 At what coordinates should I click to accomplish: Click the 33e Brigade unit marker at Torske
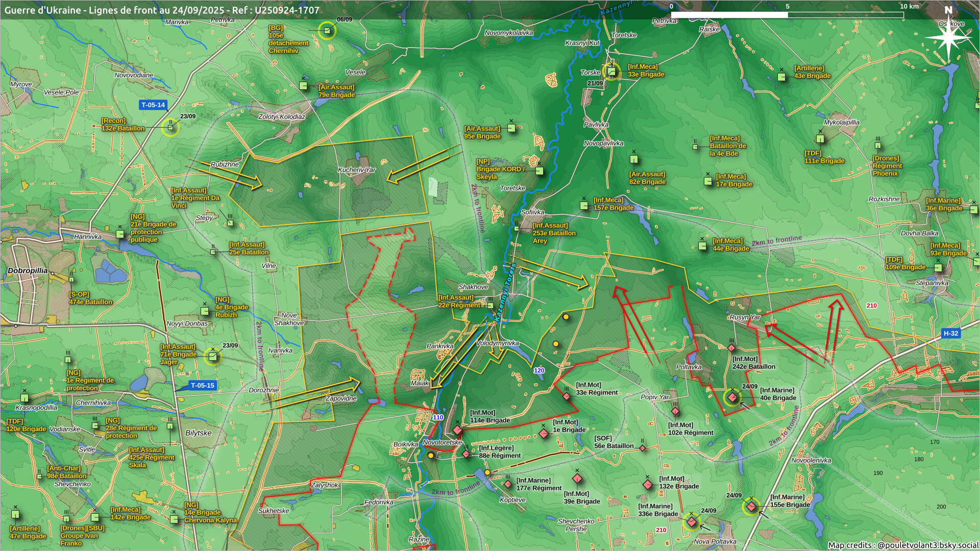point(611,72)
